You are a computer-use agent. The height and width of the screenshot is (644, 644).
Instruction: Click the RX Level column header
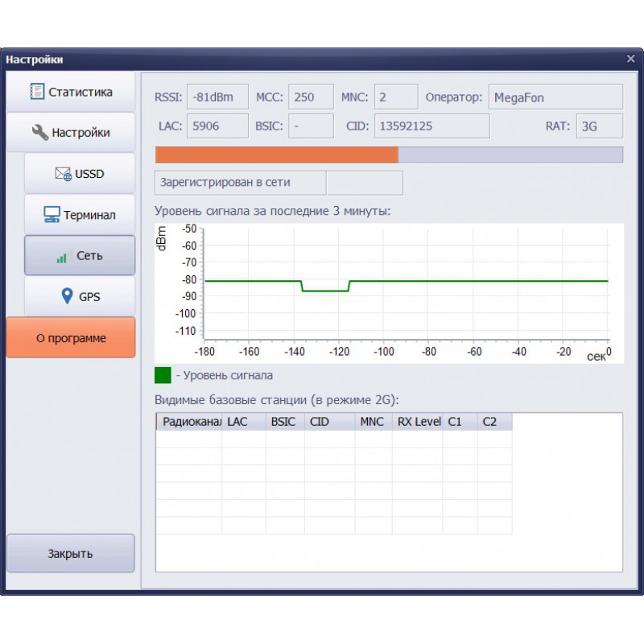pos(418,422)
